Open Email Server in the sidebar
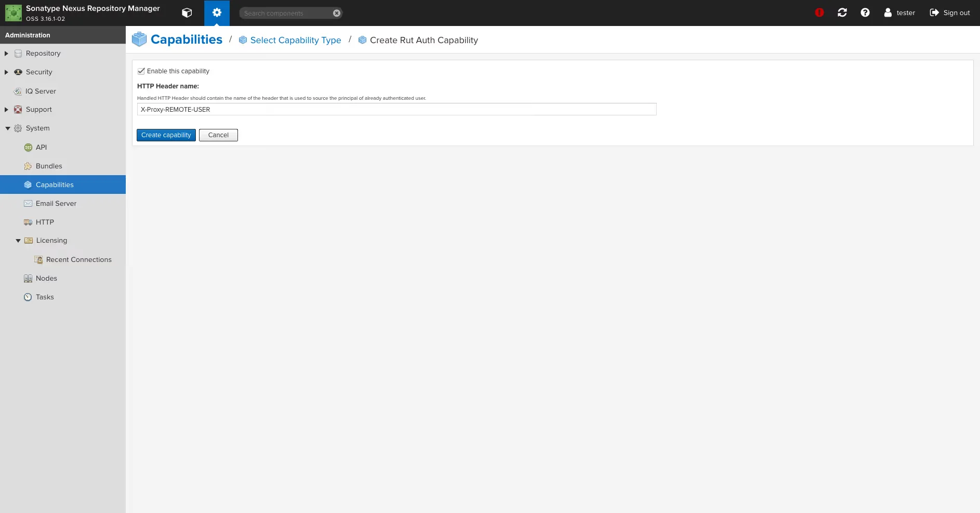This screenshot has width=980, height=513. [x=56, y=203]
